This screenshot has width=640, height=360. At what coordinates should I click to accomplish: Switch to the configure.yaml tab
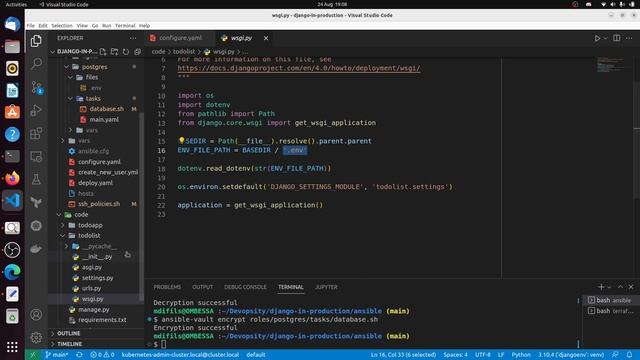coord(180,38)
